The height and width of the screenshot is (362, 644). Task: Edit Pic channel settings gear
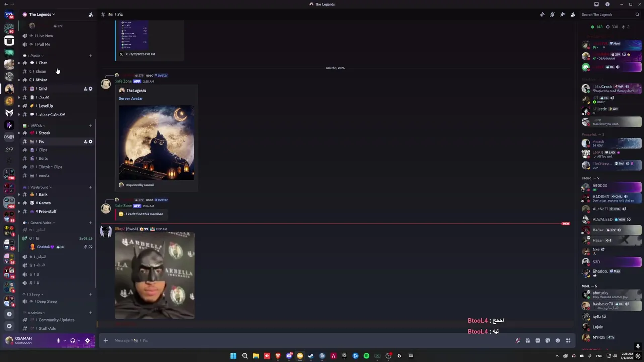91,142
